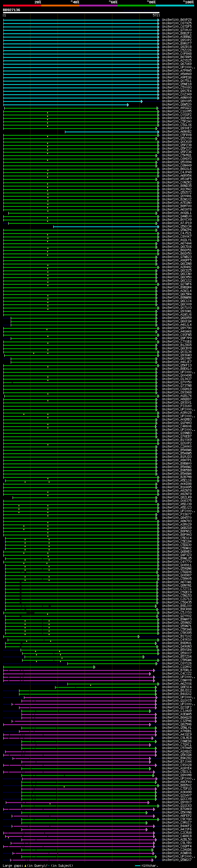Open hit UniRef100_Q00498
Screen dimensions: 197x868
pos(177,375)
